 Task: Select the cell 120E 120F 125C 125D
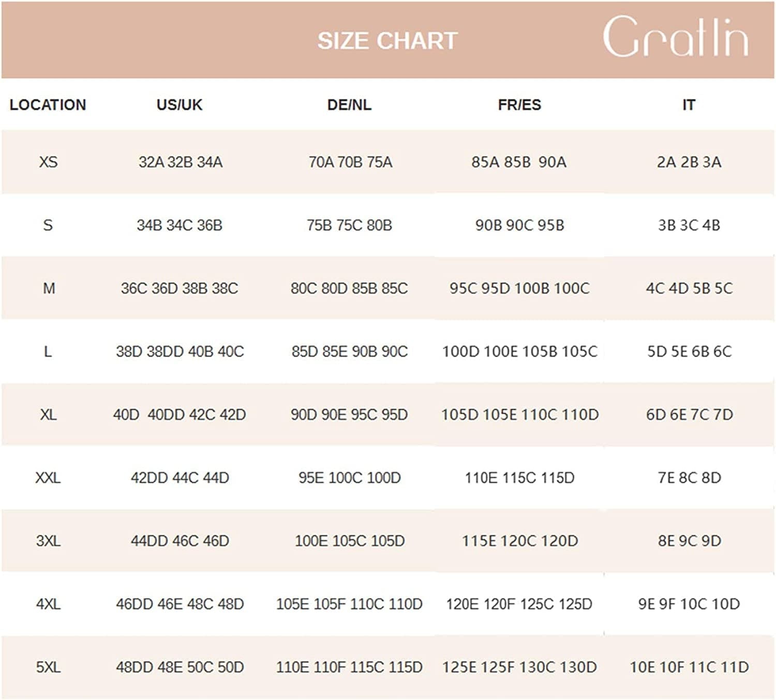[519, 604]
